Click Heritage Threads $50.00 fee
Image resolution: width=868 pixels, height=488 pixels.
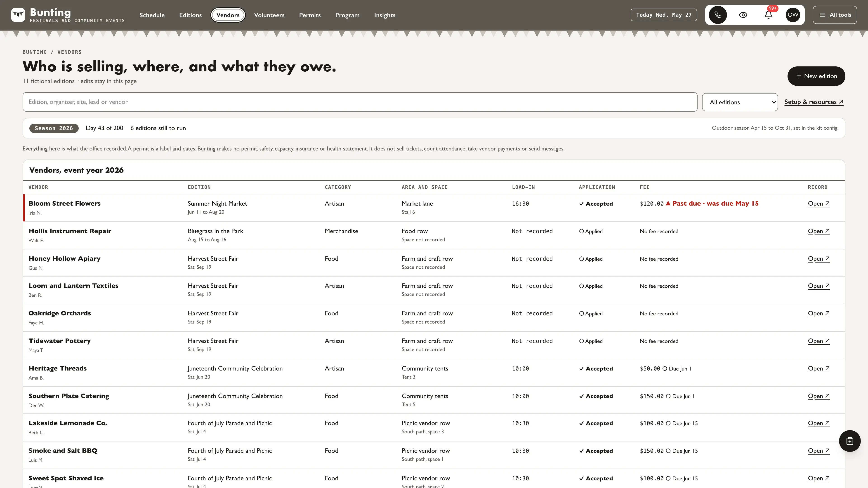point(650,368)
